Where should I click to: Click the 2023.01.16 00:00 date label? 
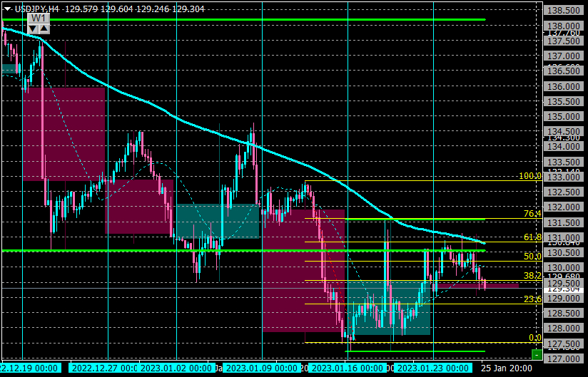348,368
